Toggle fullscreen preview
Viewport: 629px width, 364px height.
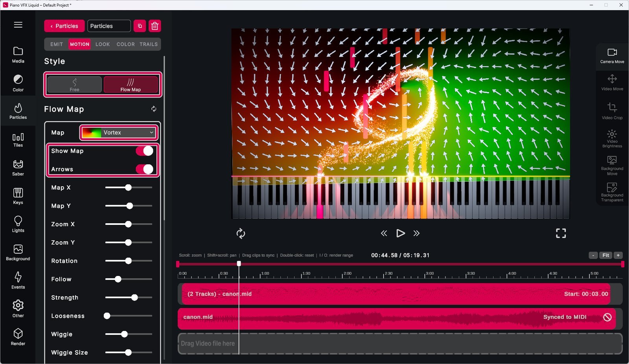pos(561,233)
